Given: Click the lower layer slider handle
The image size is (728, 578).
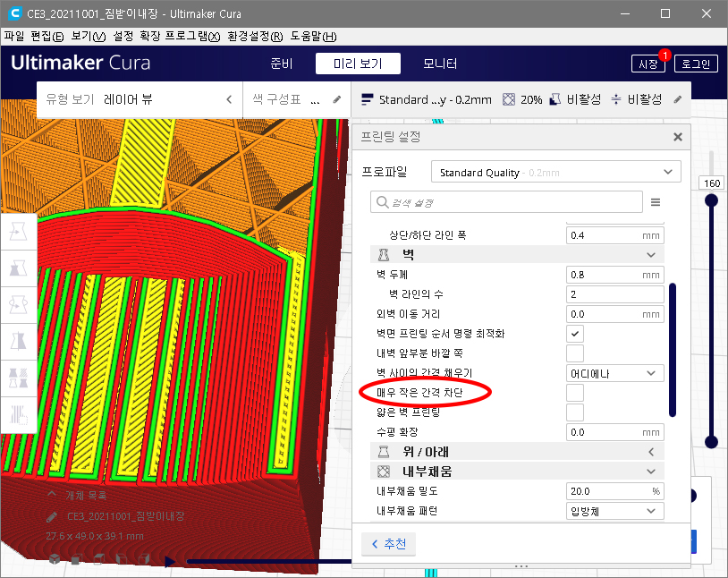Looking at the screenshot, I should (x=711, y=441).
